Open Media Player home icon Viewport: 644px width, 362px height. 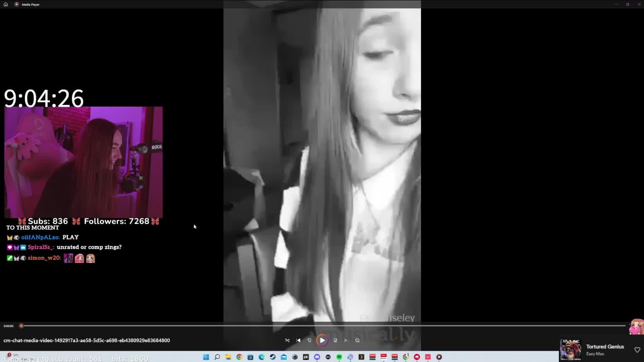pos(6,4)
